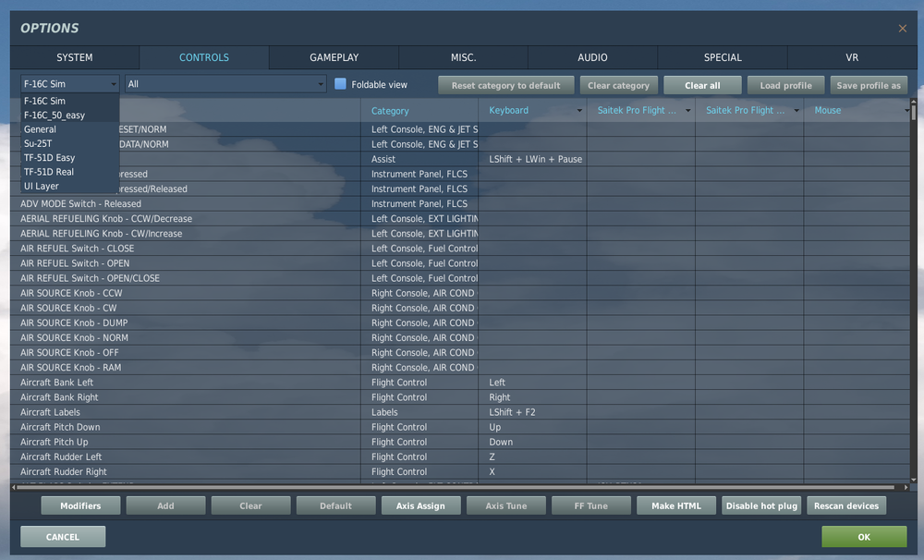Close the Options dialog with the X icon
This screenshot has height=560, width=924.
[902, 29]
